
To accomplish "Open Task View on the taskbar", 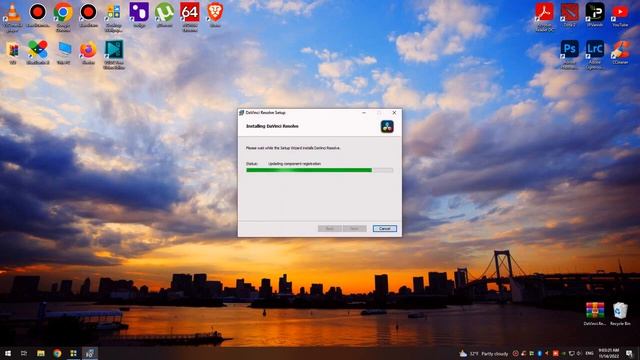I will [24, 353].
